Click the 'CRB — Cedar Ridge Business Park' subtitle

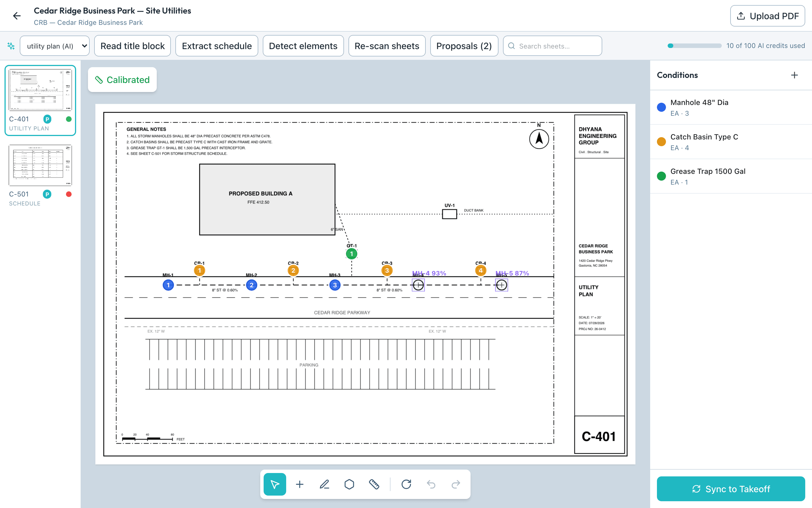(x=88, y=23)
